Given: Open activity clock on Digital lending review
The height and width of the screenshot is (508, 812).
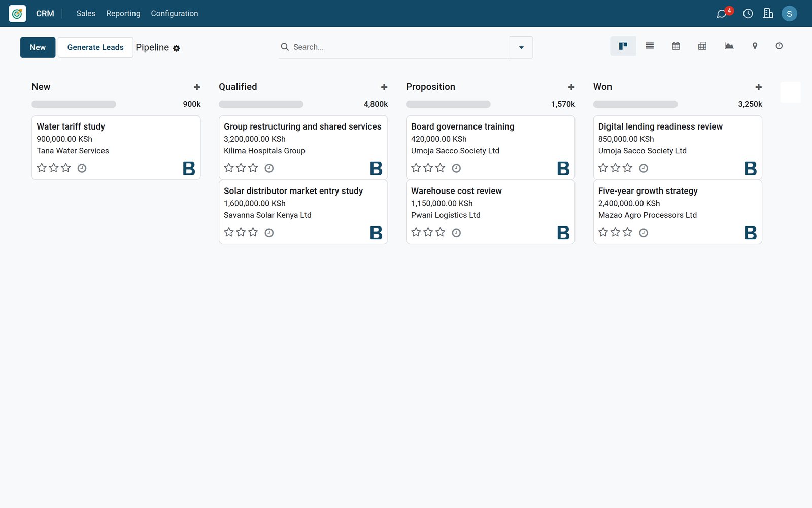Looking at the screenshot, I should (x=644, y=168).
